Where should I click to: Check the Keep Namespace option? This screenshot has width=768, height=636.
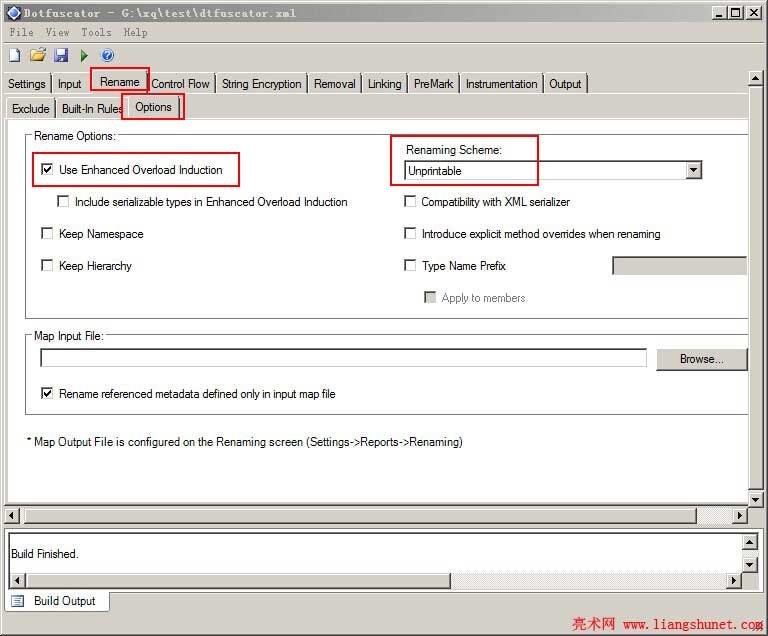[x=47, y=233]
